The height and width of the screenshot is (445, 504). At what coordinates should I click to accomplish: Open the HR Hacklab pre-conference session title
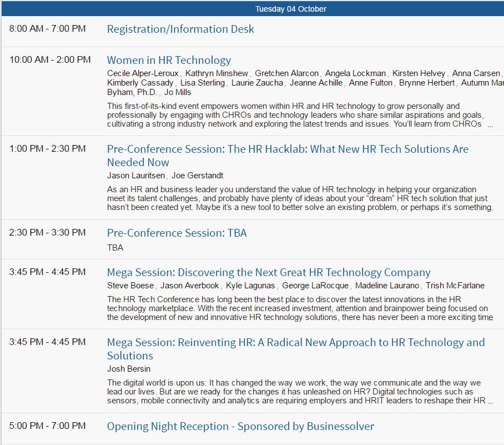click(x=288, y=156)
